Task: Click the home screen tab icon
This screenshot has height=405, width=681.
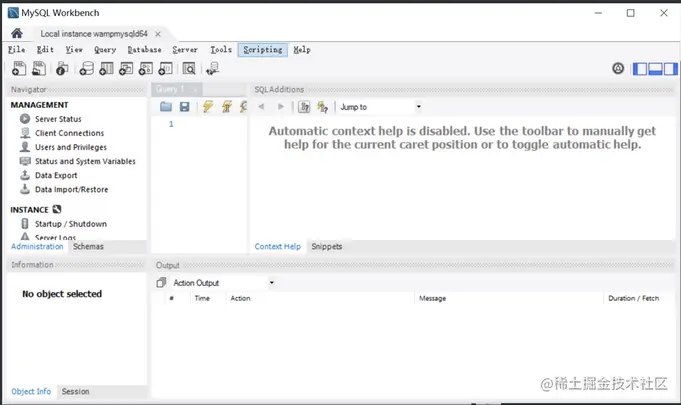Action: pos(17,33)
